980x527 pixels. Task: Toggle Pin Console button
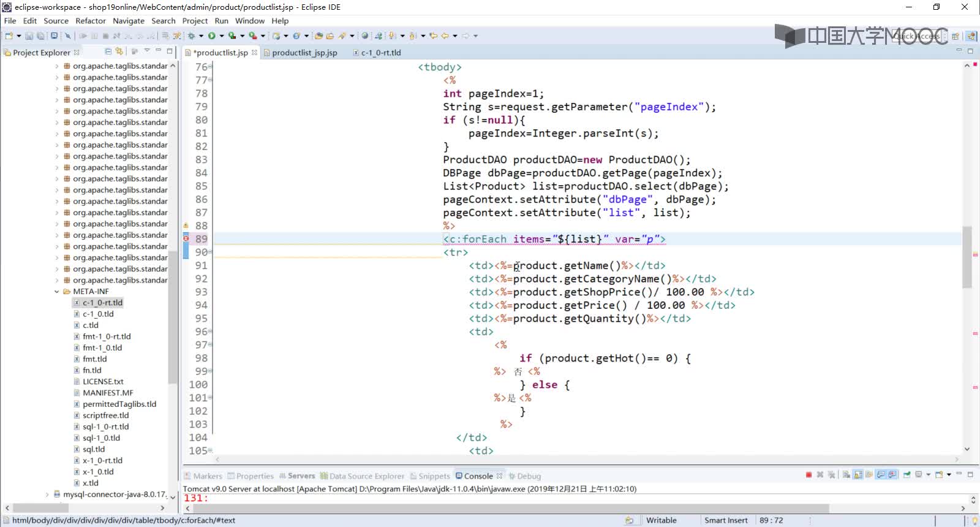click(x=907, y=475)
